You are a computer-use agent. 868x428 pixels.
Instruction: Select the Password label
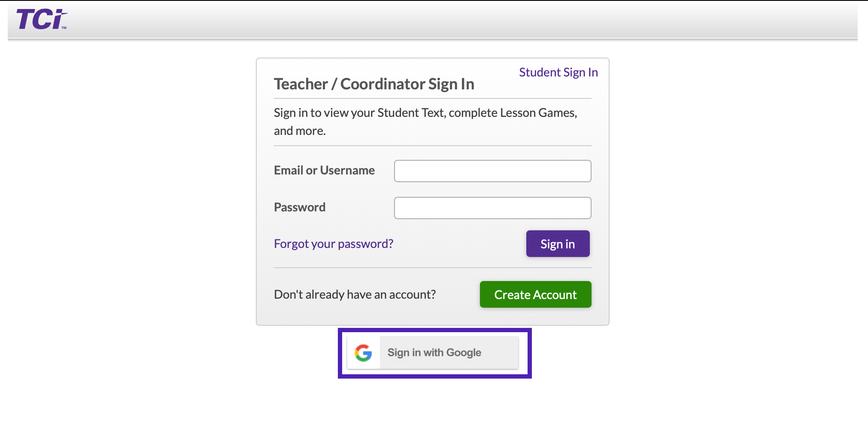[299, 207]
